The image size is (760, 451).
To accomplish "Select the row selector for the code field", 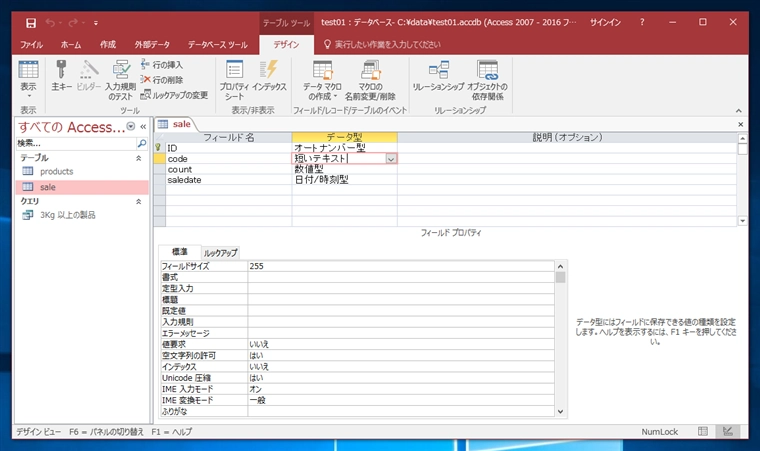I will point(160,159).
